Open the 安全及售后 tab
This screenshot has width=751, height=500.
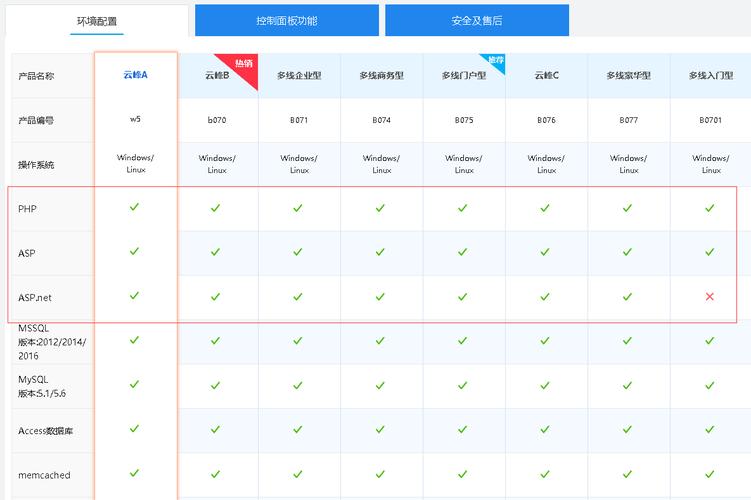click(477, 21)
